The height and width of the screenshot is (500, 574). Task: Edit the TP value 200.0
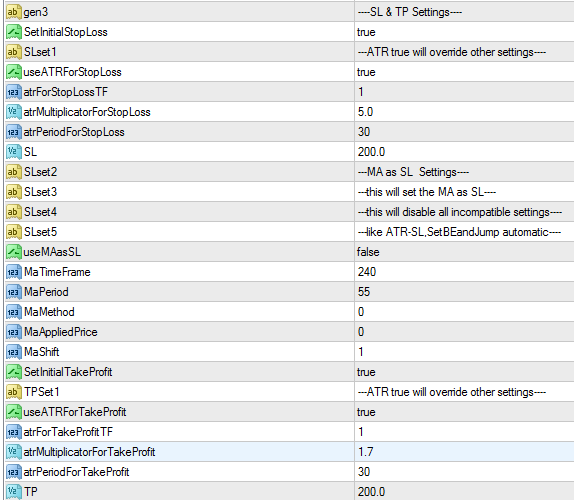(371, 492)
